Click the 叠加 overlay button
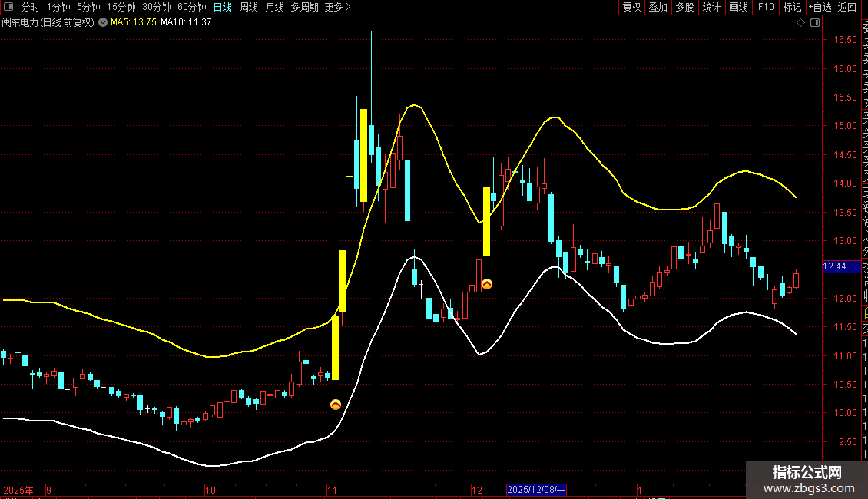The image size is (868, 499). [x=658, y=7]
